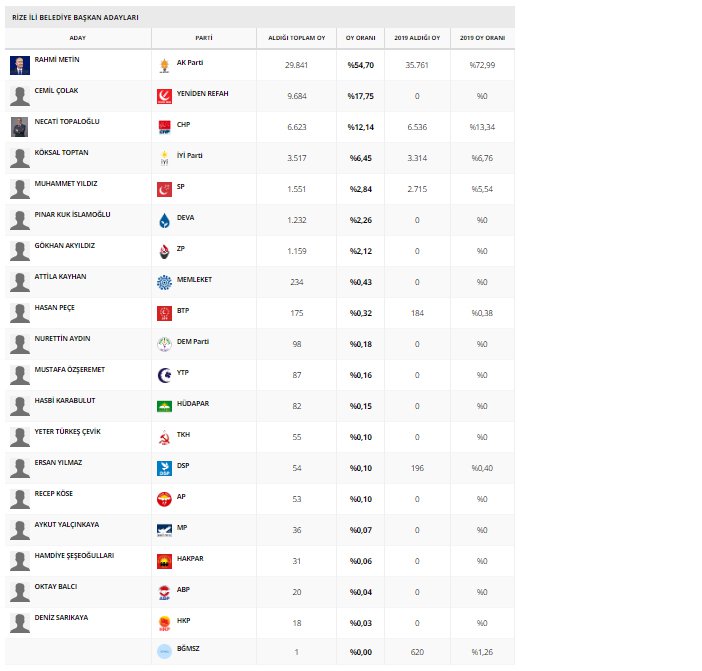Click candidate name CEMİL ÇOLAK
This screenshot has height=671, width=702.
click(56, 90)
